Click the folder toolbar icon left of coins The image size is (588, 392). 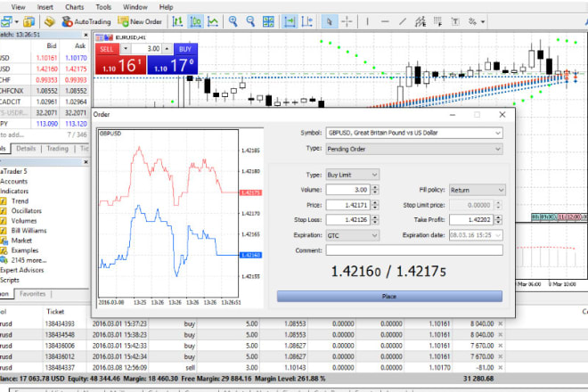(29, 21)
